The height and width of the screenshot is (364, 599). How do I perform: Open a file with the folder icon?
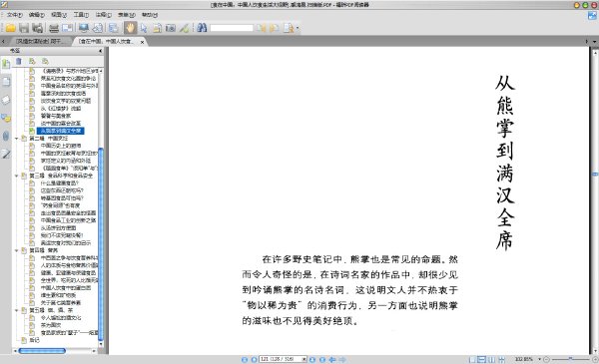(x=10, y=28)
